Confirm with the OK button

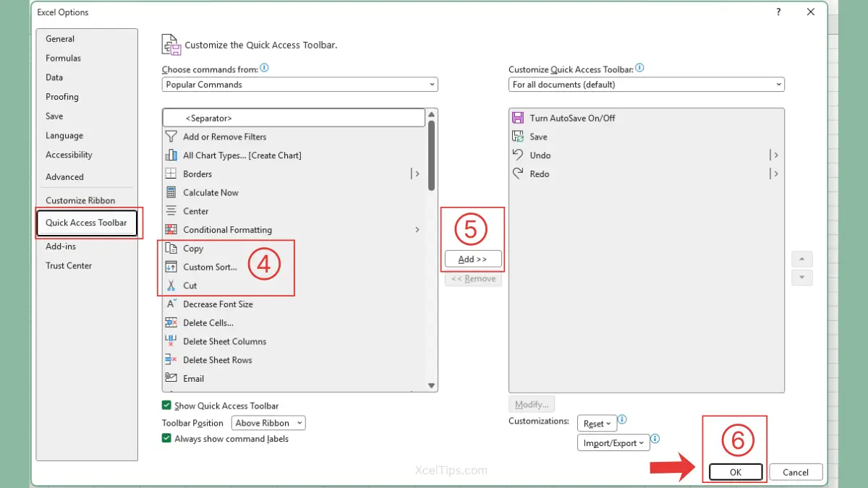735,472
